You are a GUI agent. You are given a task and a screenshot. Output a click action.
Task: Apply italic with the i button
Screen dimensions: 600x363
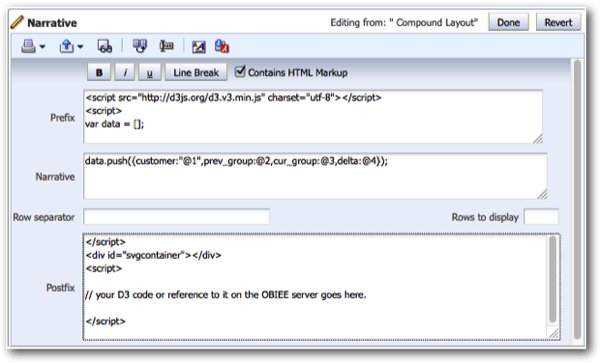pos(125,72)
